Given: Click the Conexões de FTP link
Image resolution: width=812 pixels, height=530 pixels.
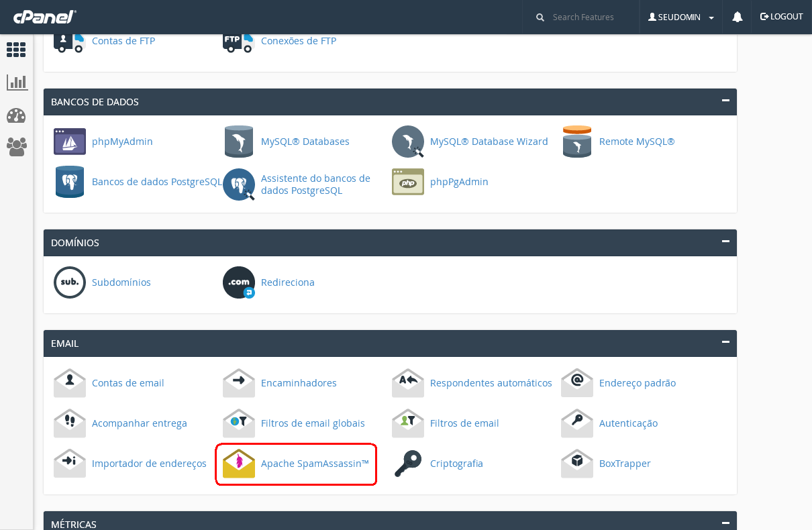Looking at the screenshot, I should coord(299,41).
